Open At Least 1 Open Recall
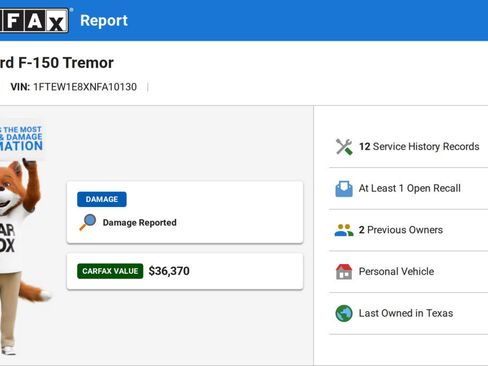The image size is (488, 366). [408, 189]
